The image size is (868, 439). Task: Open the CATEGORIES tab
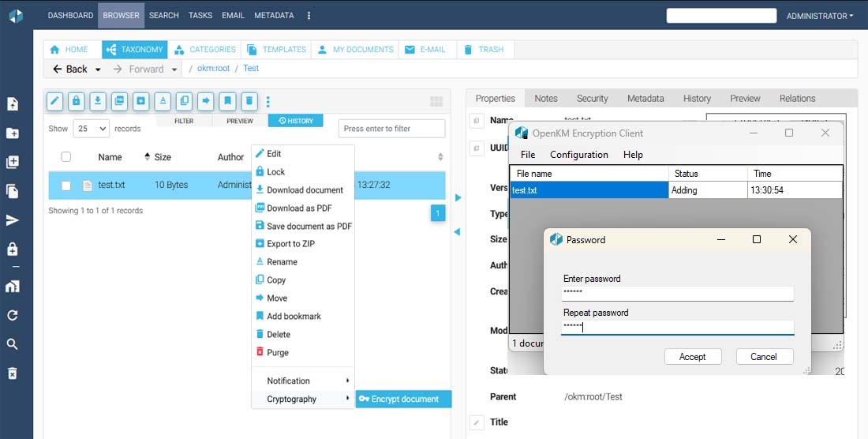[x=205, y=49]
